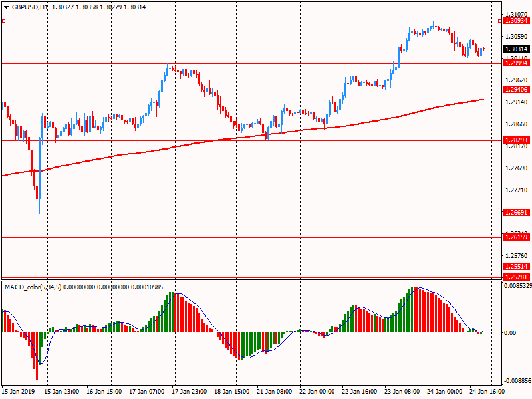
Task: Click the 17 Jan 07:00 time axis label
Action: (146, 392)
